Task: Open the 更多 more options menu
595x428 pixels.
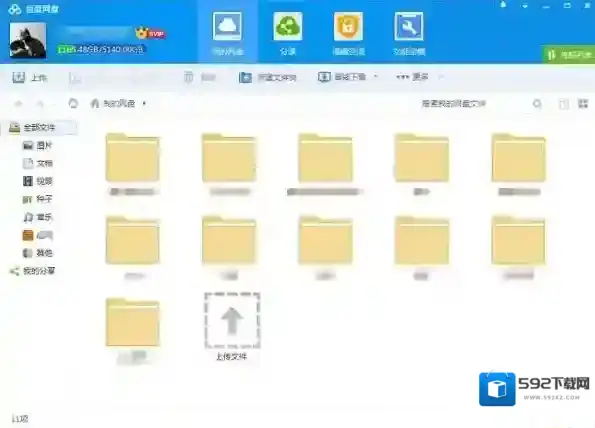Action: coord(412,77)
